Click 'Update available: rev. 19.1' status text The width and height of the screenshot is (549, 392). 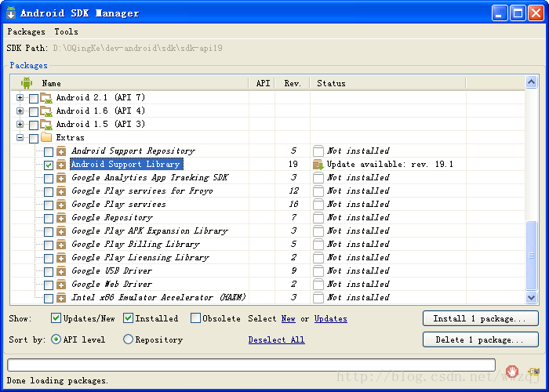tap(390, 164)
